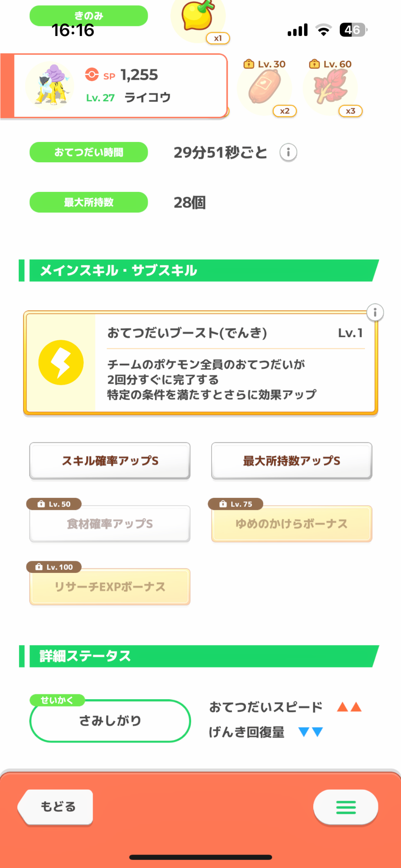
Task: Tap locked リサーチEXPボーナス sub skill
Action: (x=110, y=587)
